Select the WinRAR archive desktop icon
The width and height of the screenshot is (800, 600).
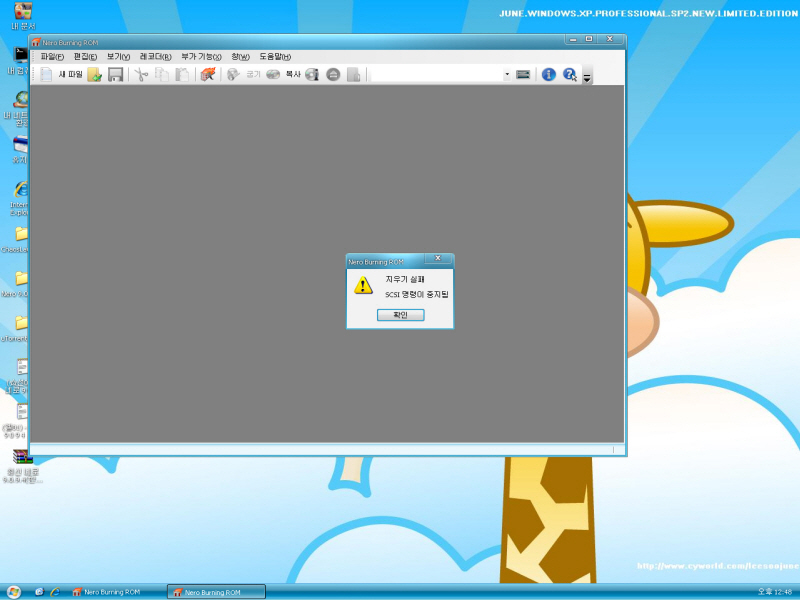22,466
